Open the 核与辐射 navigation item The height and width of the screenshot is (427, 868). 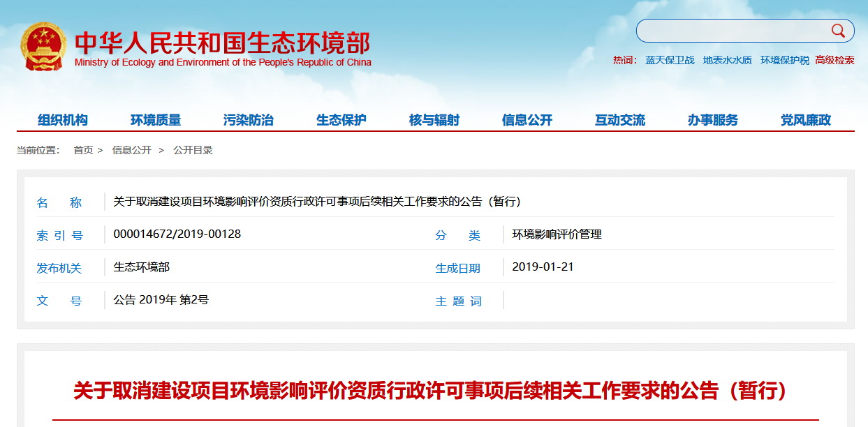434,120
